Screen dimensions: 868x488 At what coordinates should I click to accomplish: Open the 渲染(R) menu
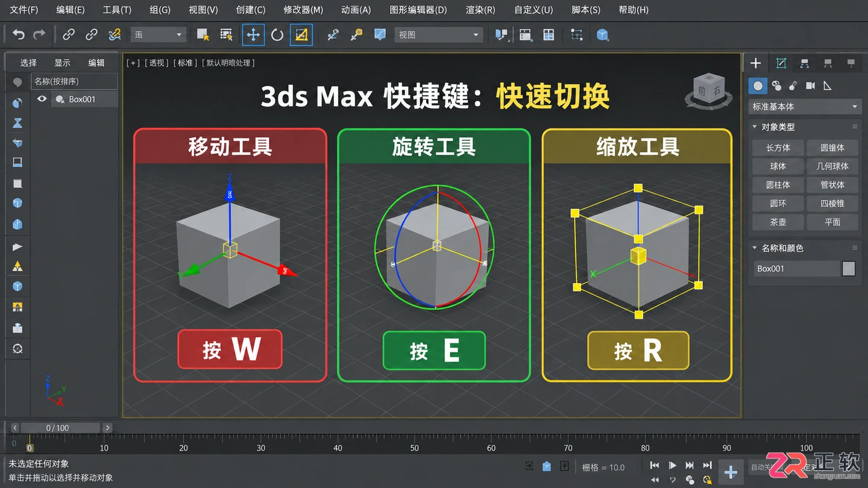(480, 10)
